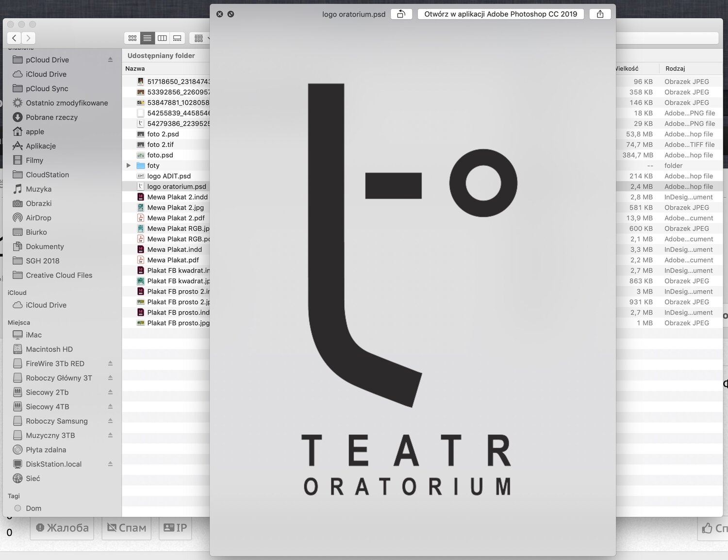Enter full screen in Quick Look preview
The height and width of the screenshot is (560, 728).
(x=231, y=14)
